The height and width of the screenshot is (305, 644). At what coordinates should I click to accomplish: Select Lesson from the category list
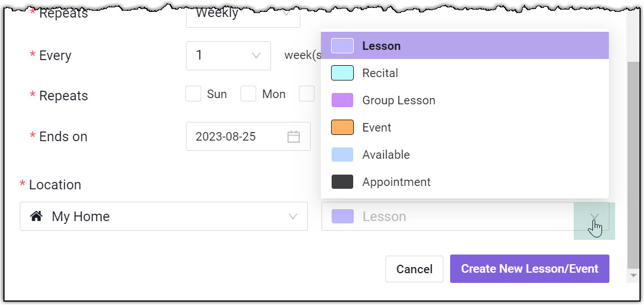(x=381, y=46)
